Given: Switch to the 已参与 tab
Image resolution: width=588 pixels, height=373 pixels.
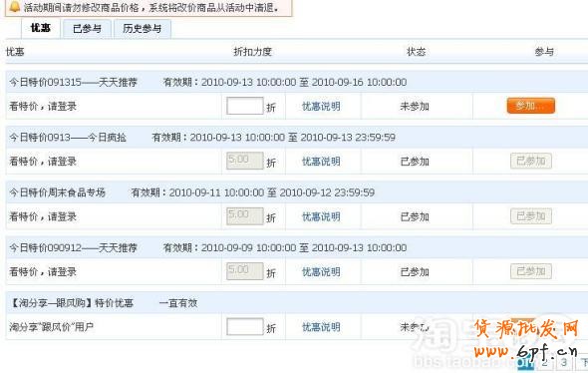Looking at the screenshot, I should click(87, 29).
